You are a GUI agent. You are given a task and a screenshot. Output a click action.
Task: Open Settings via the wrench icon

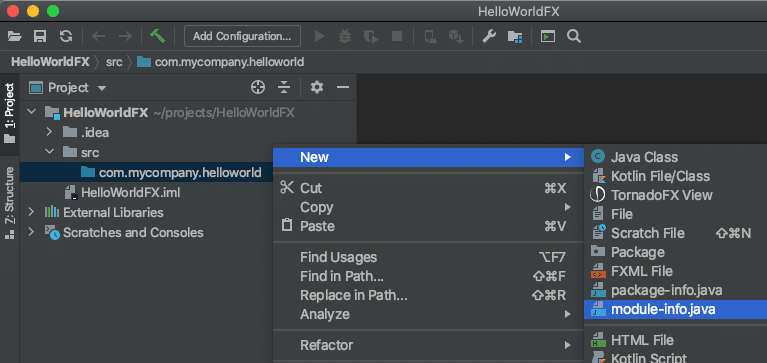pos(489,36)
